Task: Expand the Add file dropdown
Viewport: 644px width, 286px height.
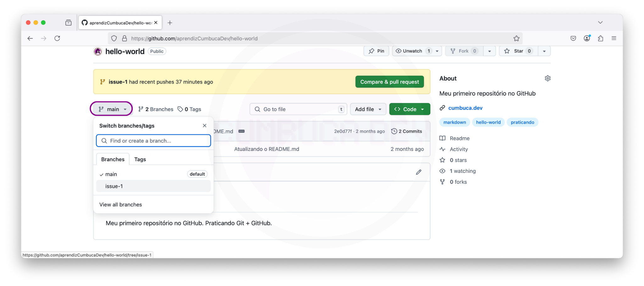Action: point(368,109)
